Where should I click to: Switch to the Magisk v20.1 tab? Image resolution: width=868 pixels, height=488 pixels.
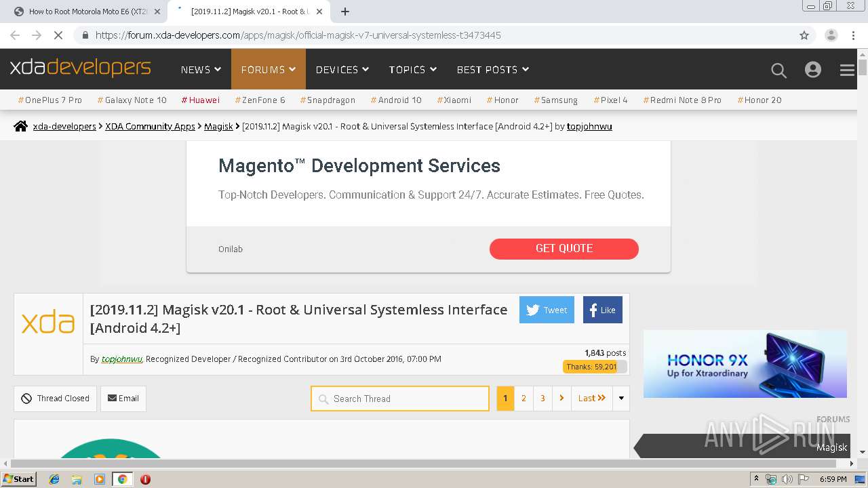(248, 12)
